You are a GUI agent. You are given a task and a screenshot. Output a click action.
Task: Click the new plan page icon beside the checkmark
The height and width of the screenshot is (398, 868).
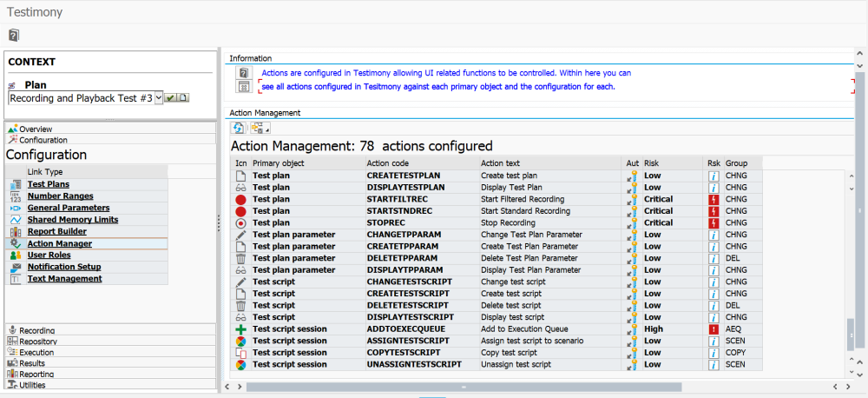tap(182, 97)
